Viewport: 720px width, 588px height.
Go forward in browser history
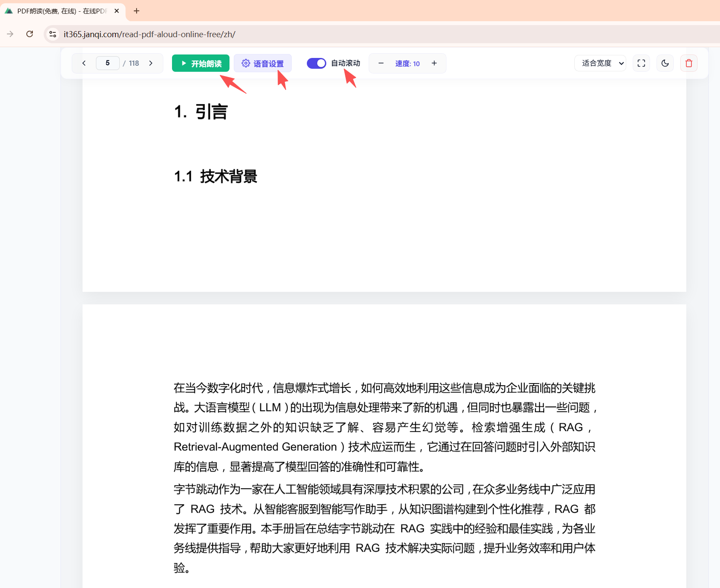coord(10,34)
